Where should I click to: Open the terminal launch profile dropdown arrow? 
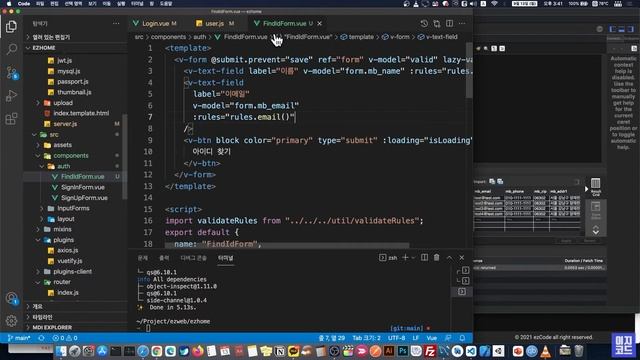pyautogui.click(x=413, y=258)
